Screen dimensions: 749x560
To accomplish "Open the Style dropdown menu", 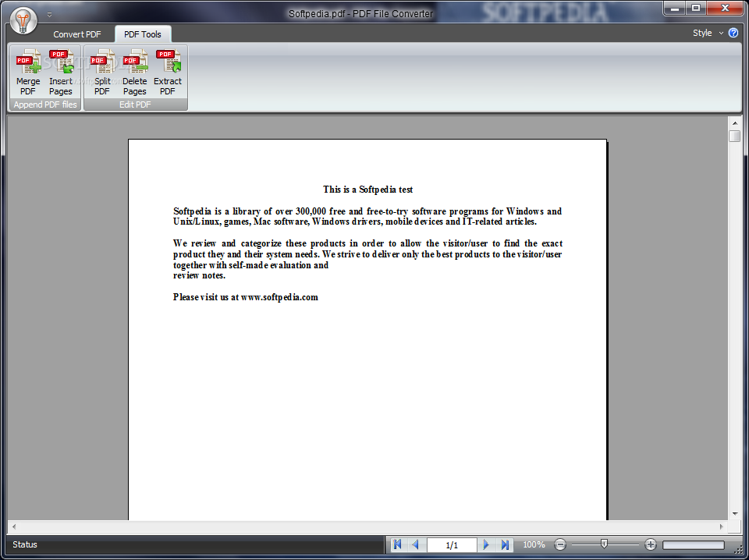I will pos(708,33).
